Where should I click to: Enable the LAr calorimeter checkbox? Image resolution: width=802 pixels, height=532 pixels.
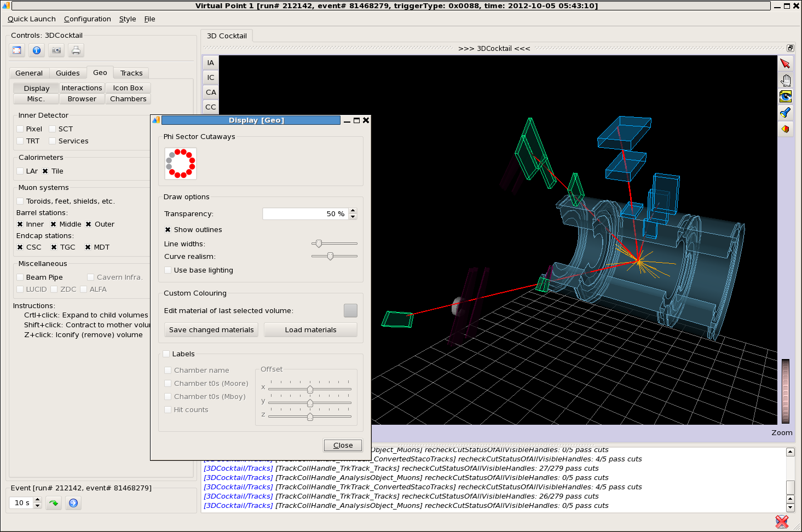pyautogui.click(x=20, y=171)
